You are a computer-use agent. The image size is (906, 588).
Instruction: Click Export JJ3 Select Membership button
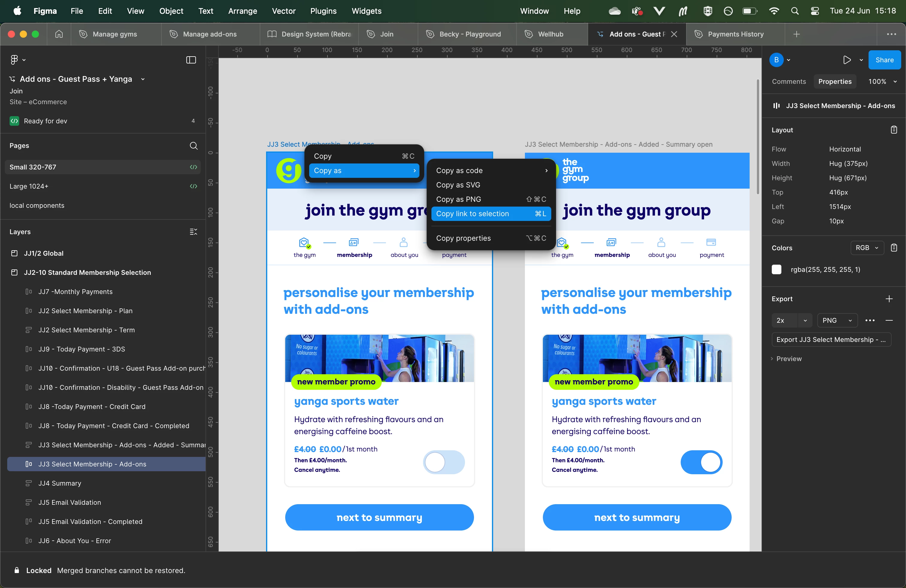pos(831,340)
